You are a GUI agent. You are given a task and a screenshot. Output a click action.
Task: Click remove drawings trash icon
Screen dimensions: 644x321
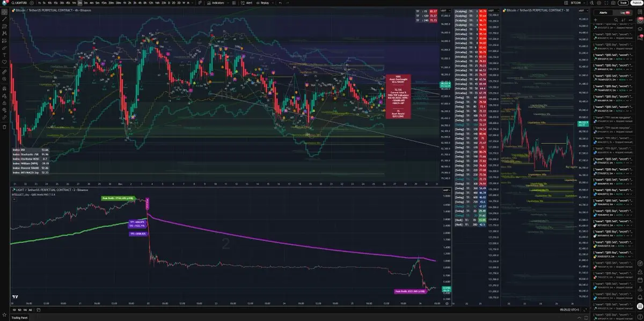tap(4, 127)
